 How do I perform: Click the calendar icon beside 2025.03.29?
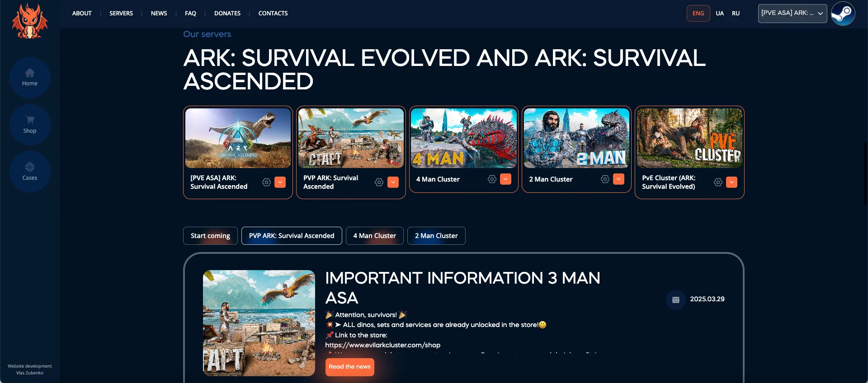(x=676, y=299)
